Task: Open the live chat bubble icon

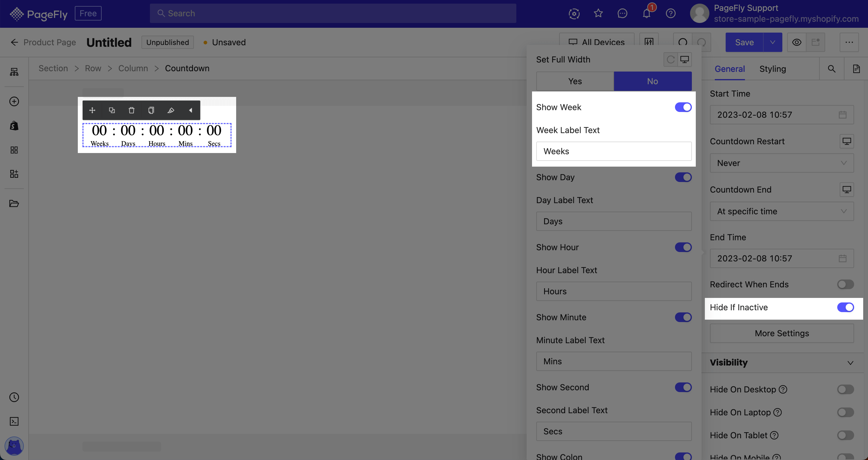Action: [x=622, y=14]
